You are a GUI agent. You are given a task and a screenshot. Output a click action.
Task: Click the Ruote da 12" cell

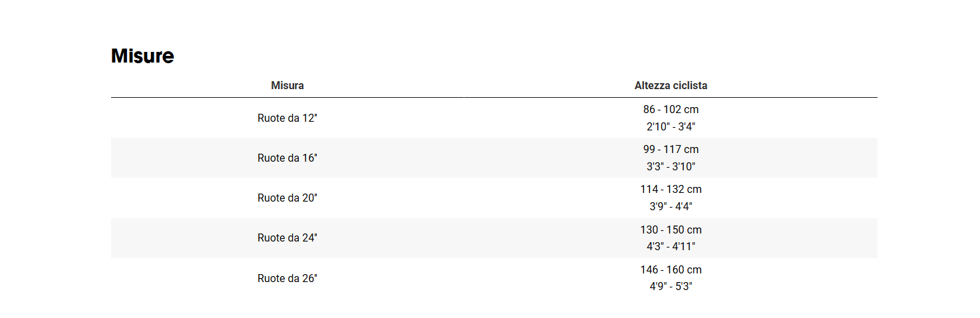[287, 118]
